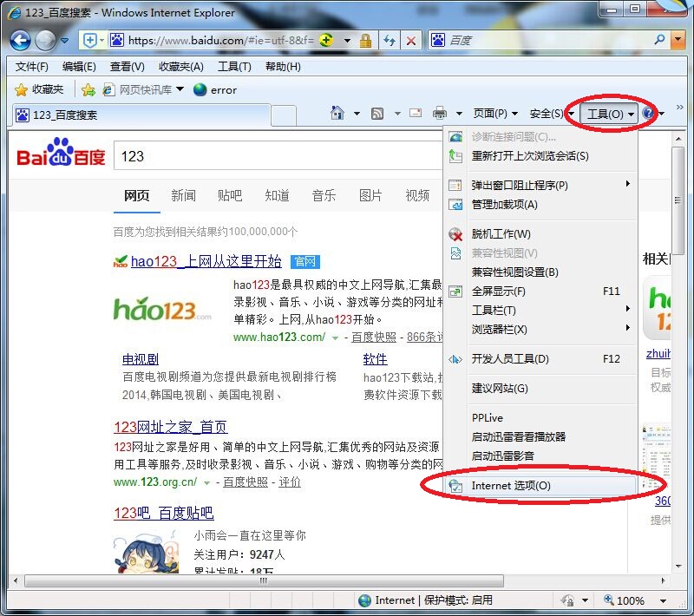
Task: Go back with the Back arrow button
Action: (x=20, y=41)
